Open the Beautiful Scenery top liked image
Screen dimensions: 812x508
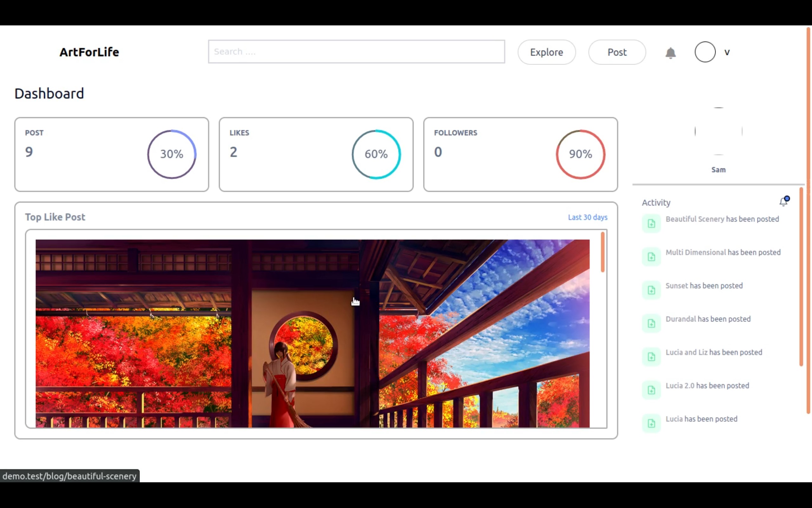point(312,333)
